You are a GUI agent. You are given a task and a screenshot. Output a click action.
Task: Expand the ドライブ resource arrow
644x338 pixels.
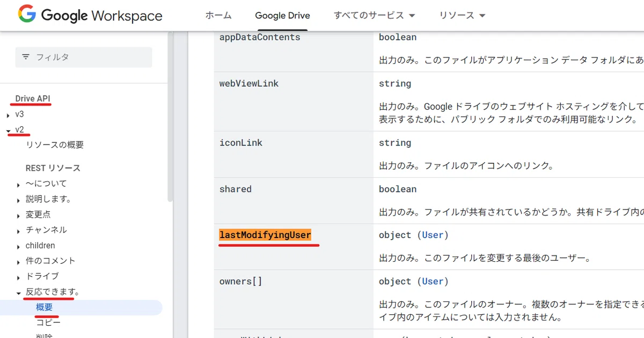coord(19,277)
